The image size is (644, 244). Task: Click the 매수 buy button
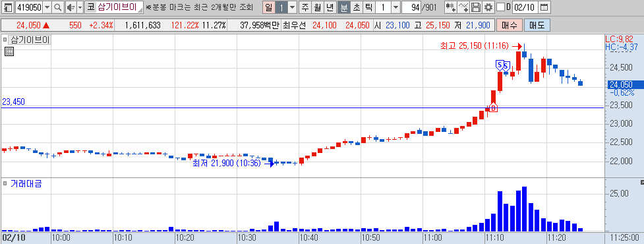point(510,25)
